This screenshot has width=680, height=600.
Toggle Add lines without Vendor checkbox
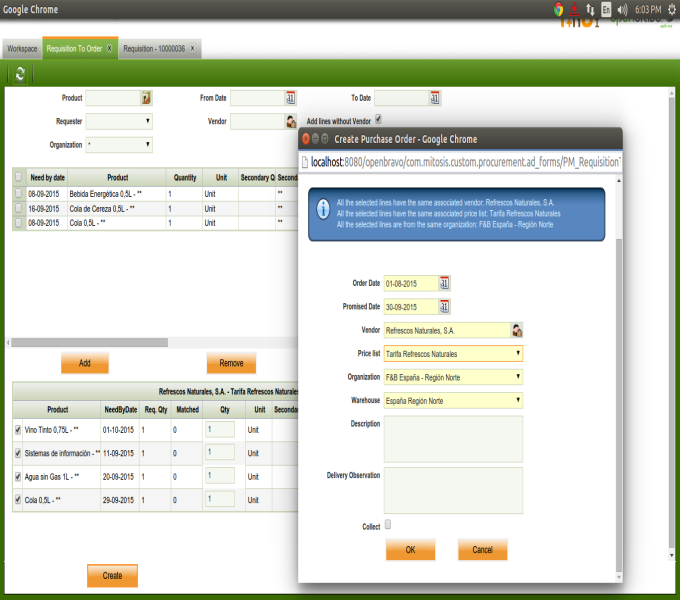tap(378, 120)
